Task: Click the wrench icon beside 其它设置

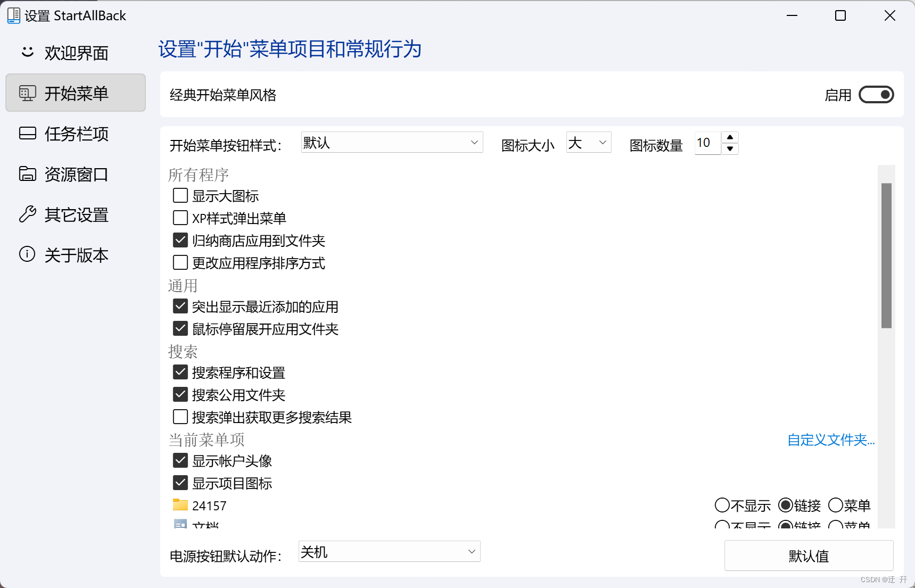Action: [x=28, y=214]
